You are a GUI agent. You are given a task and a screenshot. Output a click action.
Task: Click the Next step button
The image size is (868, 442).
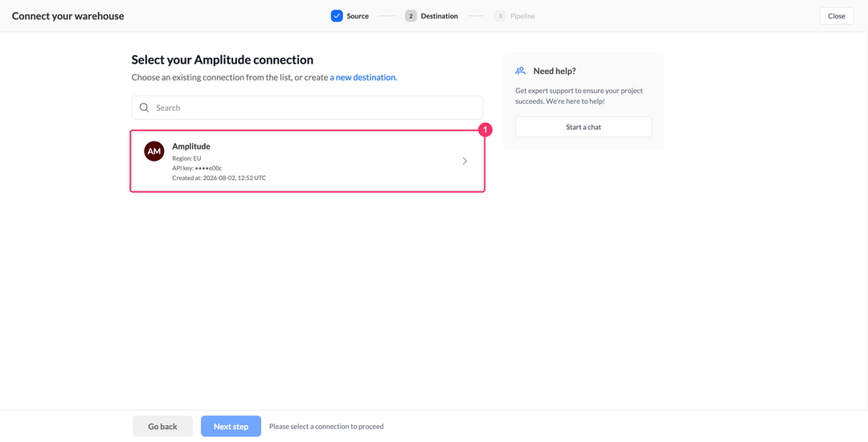[231, 426]
